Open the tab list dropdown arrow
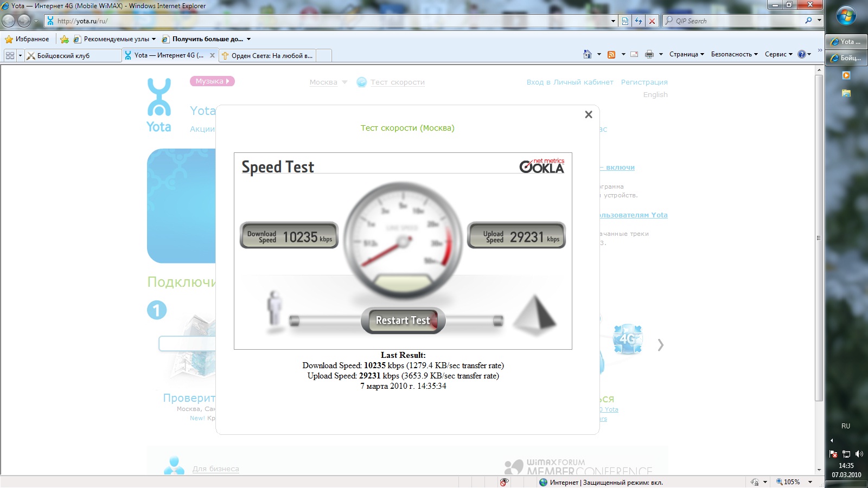 (20, 55)
